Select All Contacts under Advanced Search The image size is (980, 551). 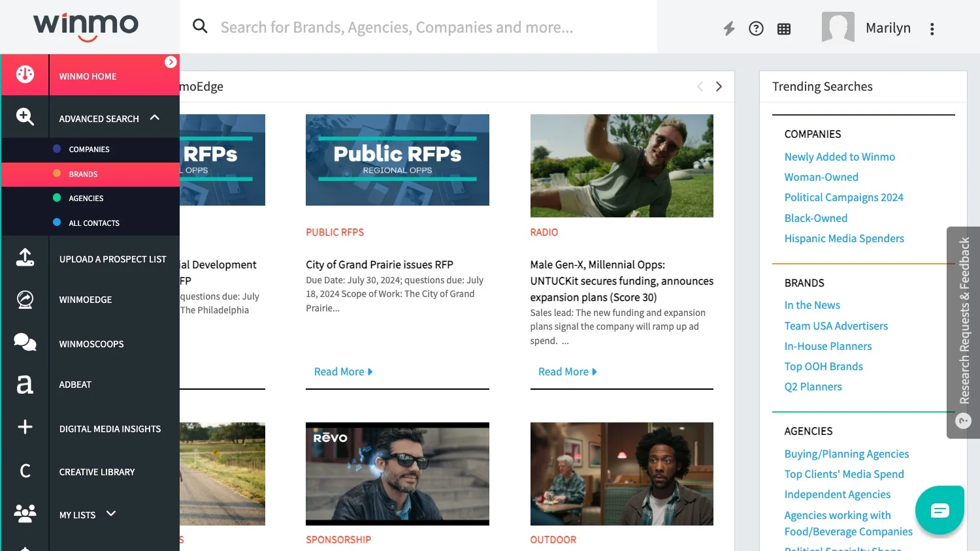point(94,223)
